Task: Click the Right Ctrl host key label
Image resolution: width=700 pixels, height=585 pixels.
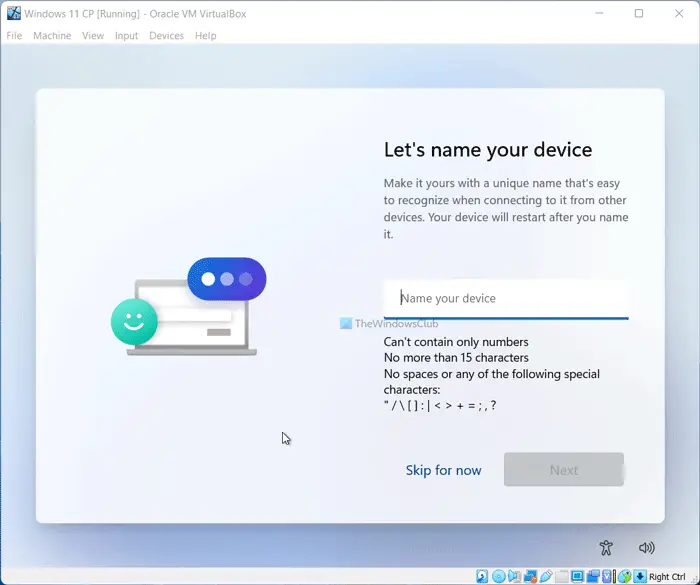Action: [x=667, y=577]
